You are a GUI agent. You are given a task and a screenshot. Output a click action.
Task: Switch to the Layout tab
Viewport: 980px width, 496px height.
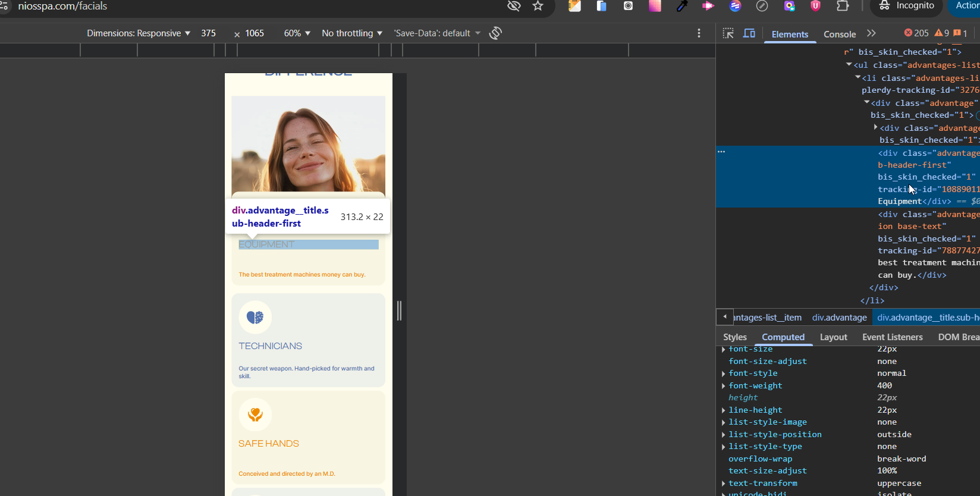pos(833,337)
